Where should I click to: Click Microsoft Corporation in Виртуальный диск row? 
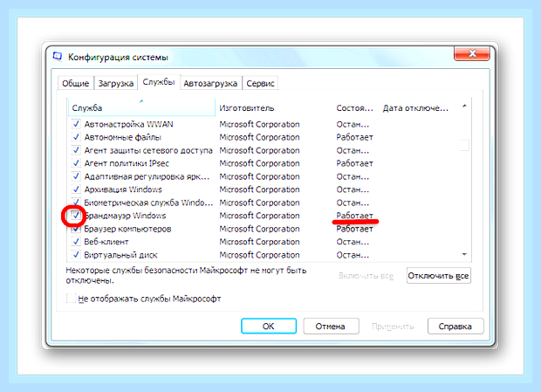pos(259,255)
